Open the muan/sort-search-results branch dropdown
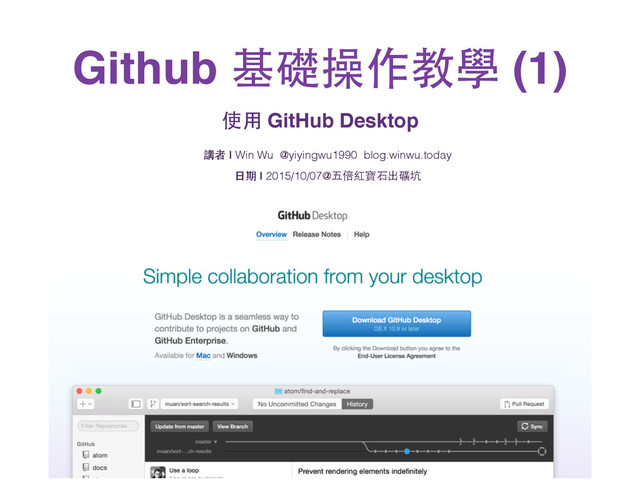The width and height of the screenshot is (640, 480). [x=200, y=404]
